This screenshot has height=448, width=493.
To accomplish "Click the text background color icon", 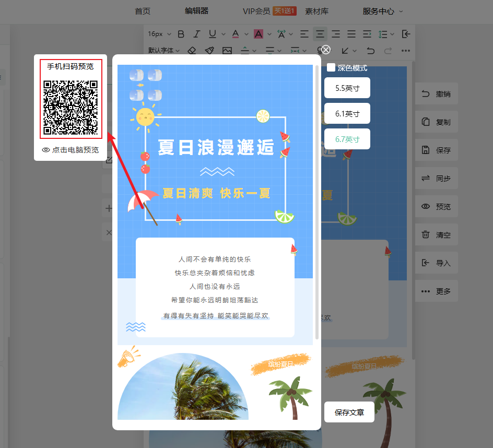I will (259, 34).
